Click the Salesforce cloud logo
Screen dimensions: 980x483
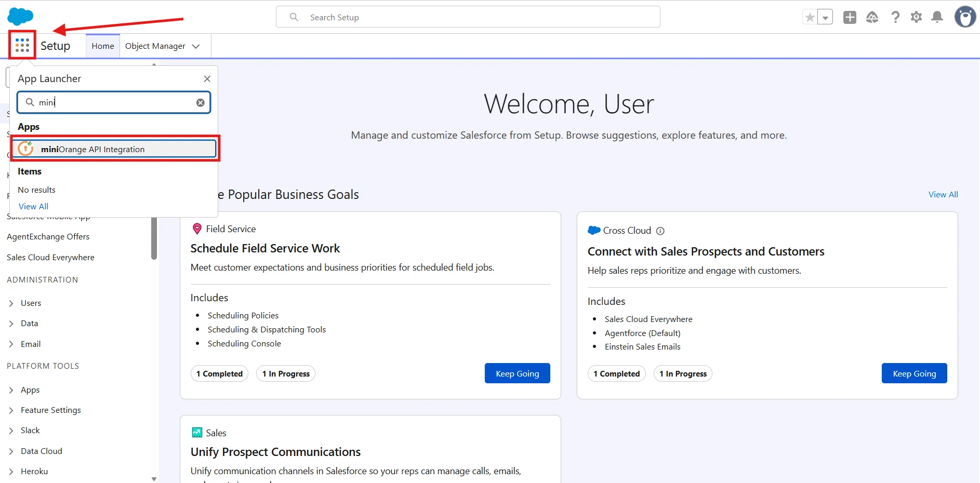(20, 17)
